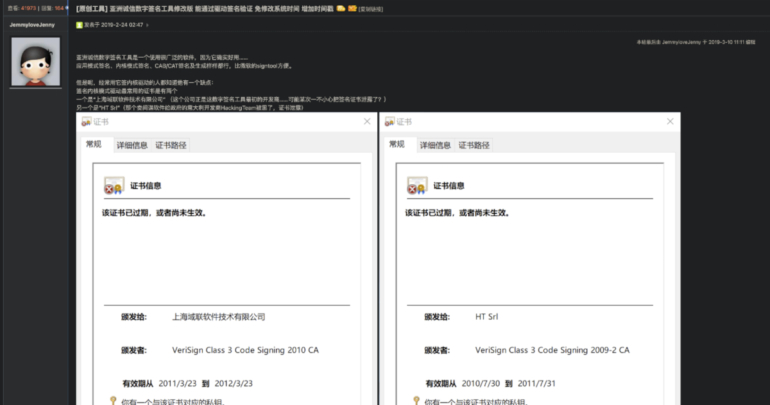
Task: Click the green post icon beside 发表于
Action: pyautogui.click(x=79, y=25)
